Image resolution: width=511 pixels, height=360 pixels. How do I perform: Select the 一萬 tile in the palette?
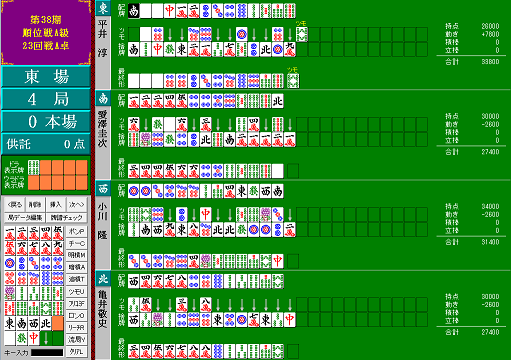pyautogui.click(x=10, y=234)
